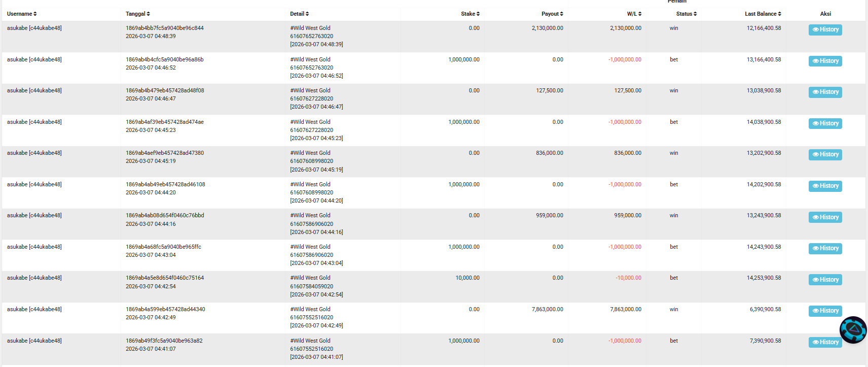The width and height of the screenshot is (868, 367).
Task: Sort rows by Status column
Action: (x=686, y=14)
